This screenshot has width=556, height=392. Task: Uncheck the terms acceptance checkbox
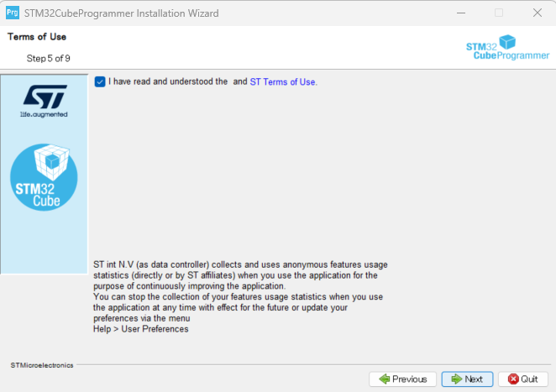100,81
